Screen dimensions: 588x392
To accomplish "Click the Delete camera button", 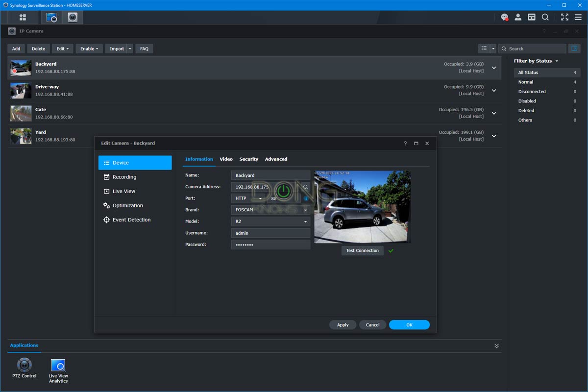I will (x=38, y=49).
